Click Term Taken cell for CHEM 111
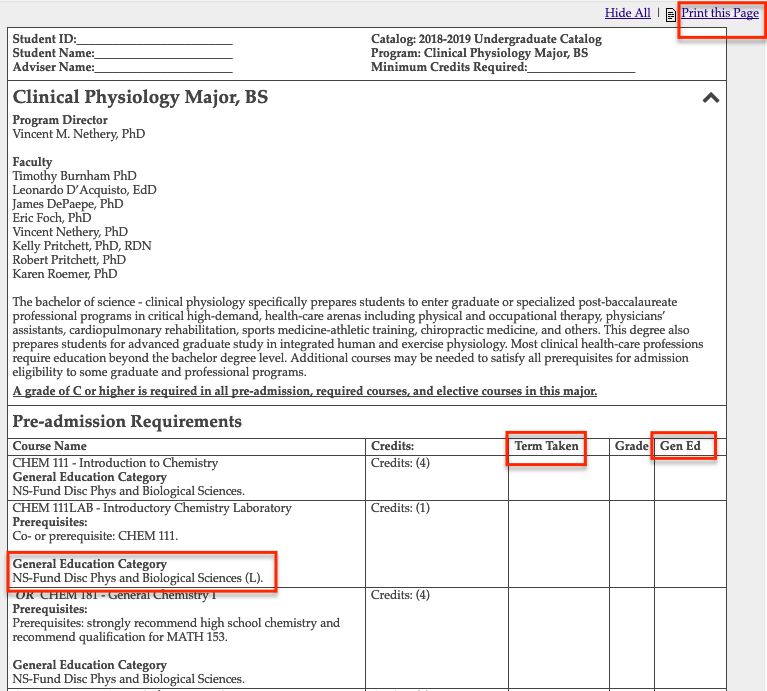 click(559, 478)
